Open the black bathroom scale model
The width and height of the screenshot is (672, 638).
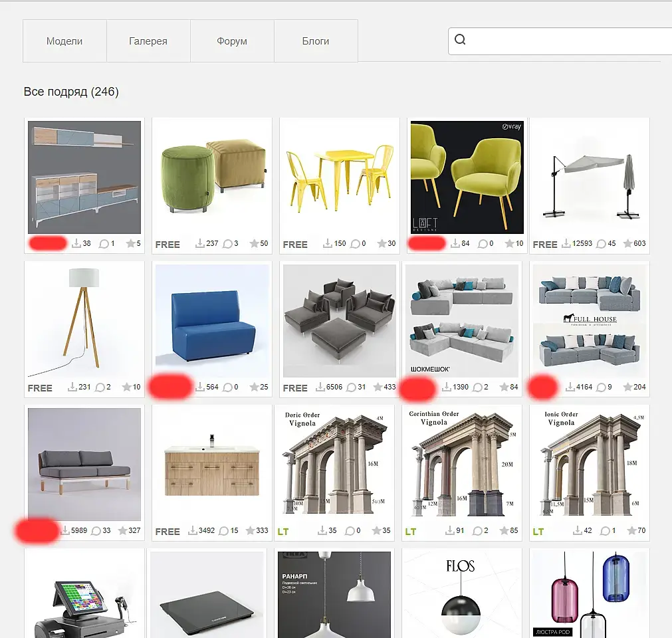(x=207, y=595)
